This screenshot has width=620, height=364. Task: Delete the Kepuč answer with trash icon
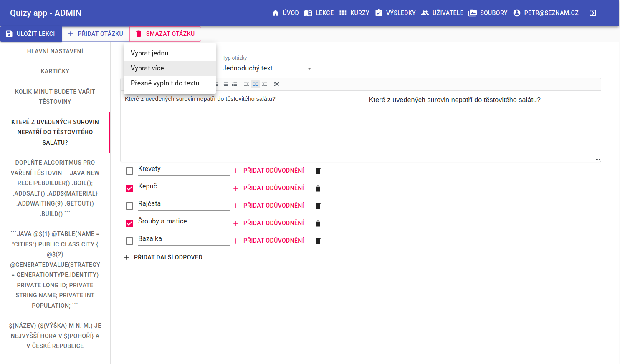[x=318, y=188]
